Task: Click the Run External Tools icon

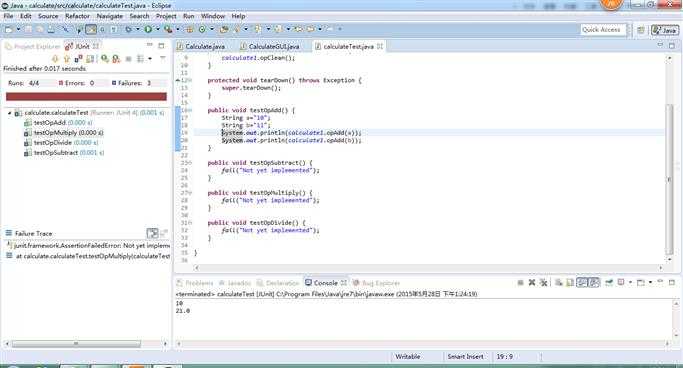Action: point(168,30)
